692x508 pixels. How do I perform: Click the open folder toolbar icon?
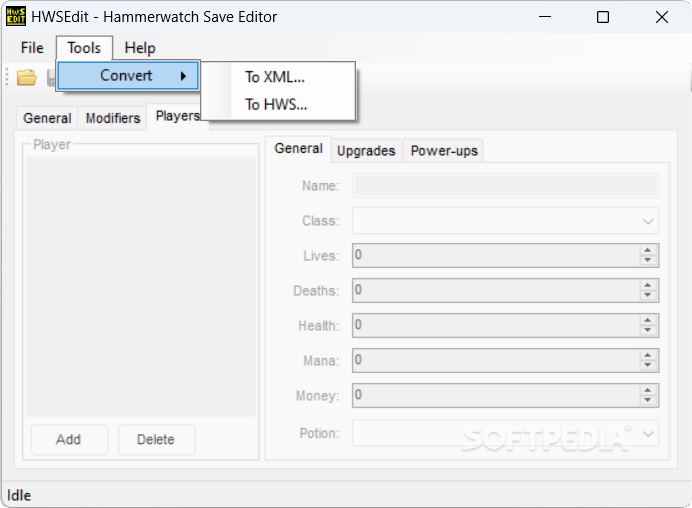[x=26, y=77]
